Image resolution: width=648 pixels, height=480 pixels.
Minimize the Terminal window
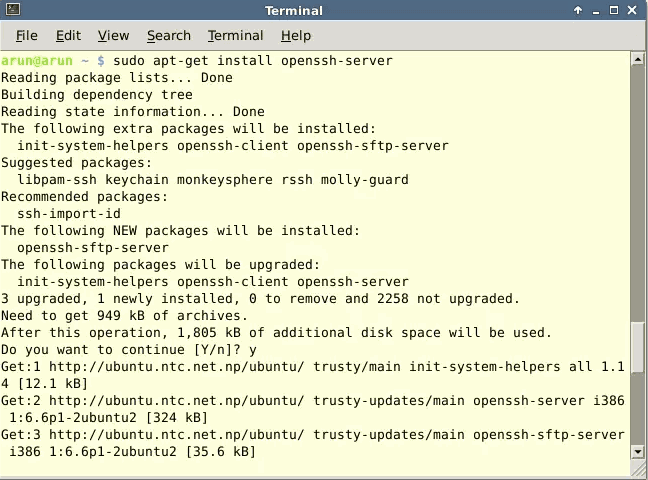(597, 10)
